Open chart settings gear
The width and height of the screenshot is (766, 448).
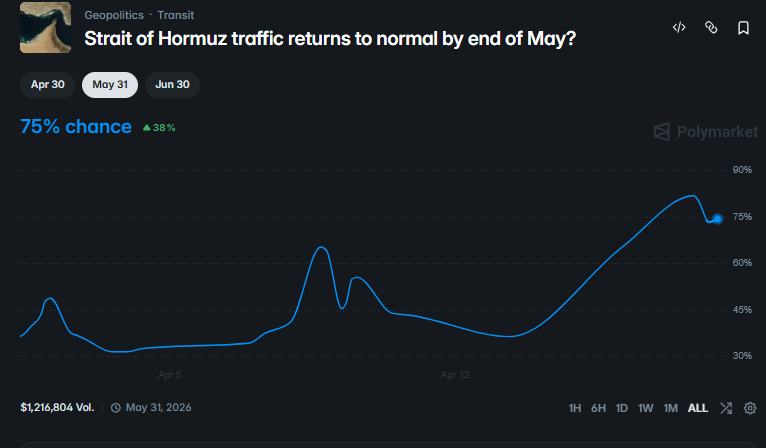[750, 408]
